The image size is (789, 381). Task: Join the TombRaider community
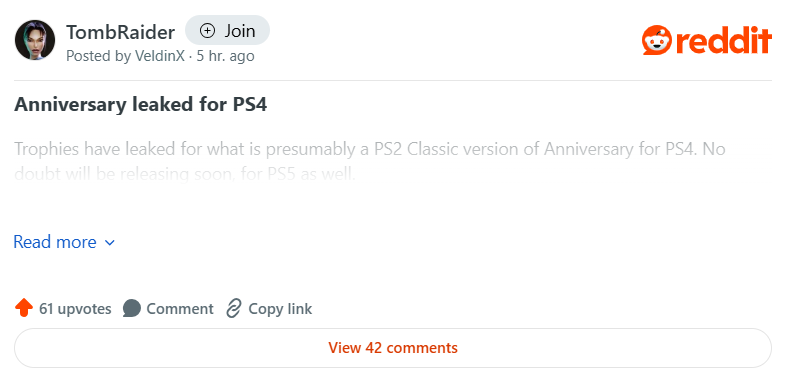click(227, 31)
